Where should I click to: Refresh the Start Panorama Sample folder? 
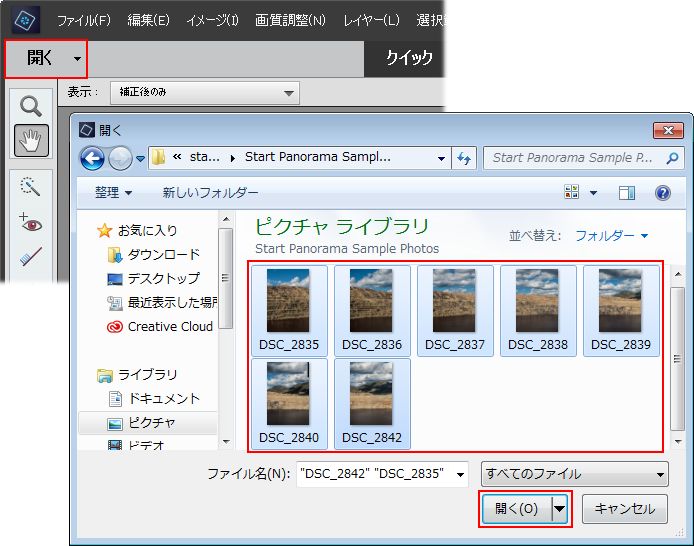point(464,158)
